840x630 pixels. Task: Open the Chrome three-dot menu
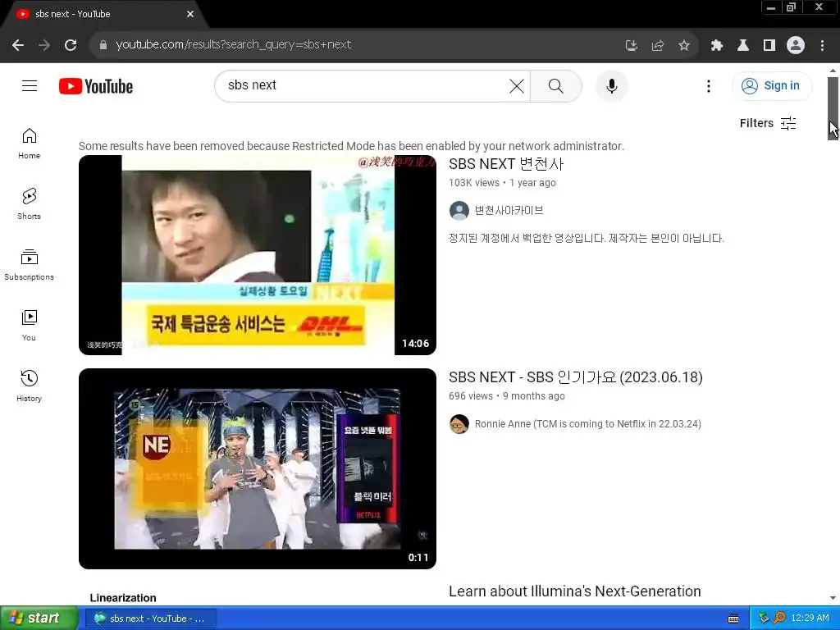pyautogui.click(x=822, y=45)
